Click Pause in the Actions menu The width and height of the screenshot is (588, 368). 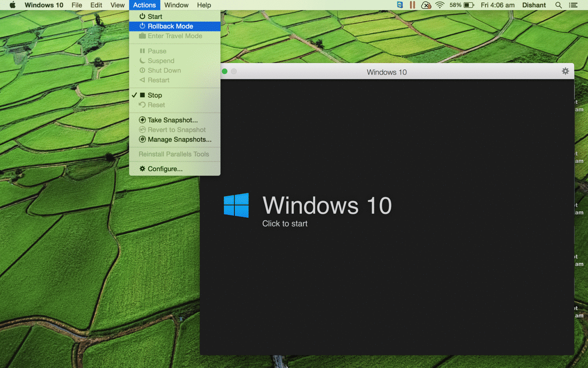175,51
